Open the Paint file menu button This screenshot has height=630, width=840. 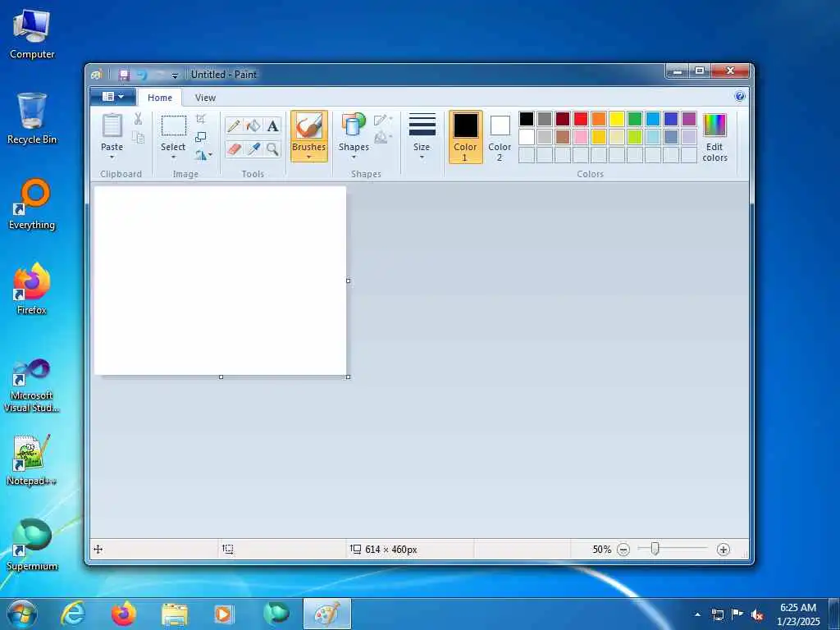[x=113, y=97]
